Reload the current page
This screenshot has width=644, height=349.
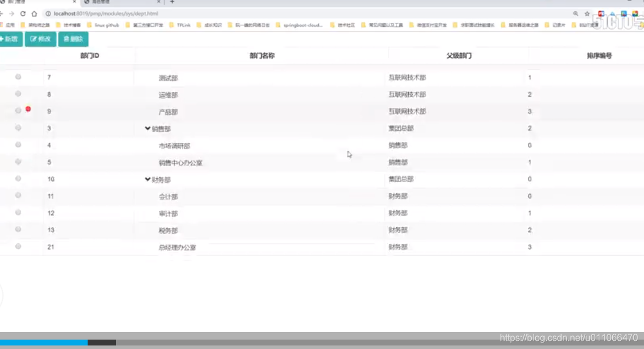[23, 14]
